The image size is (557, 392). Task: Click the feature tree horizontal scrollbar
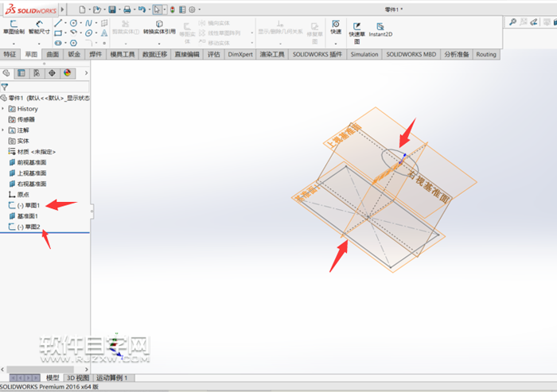(40, 369)
